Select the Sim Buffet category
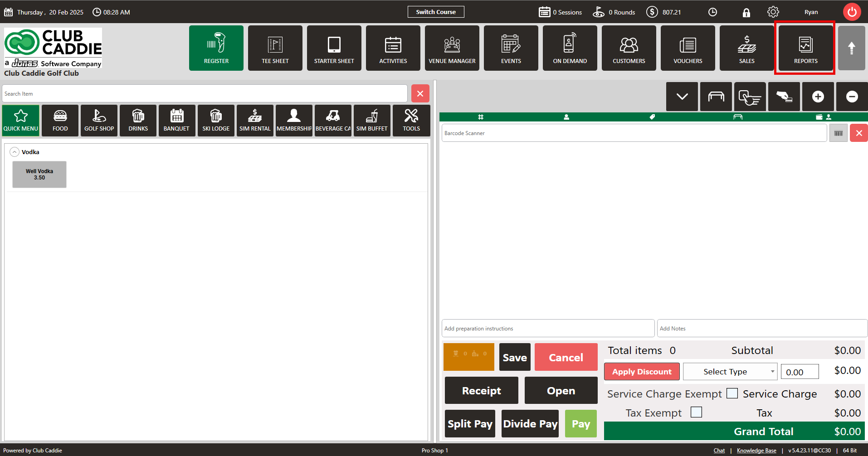The image size is (868, 456). (372, 121)
